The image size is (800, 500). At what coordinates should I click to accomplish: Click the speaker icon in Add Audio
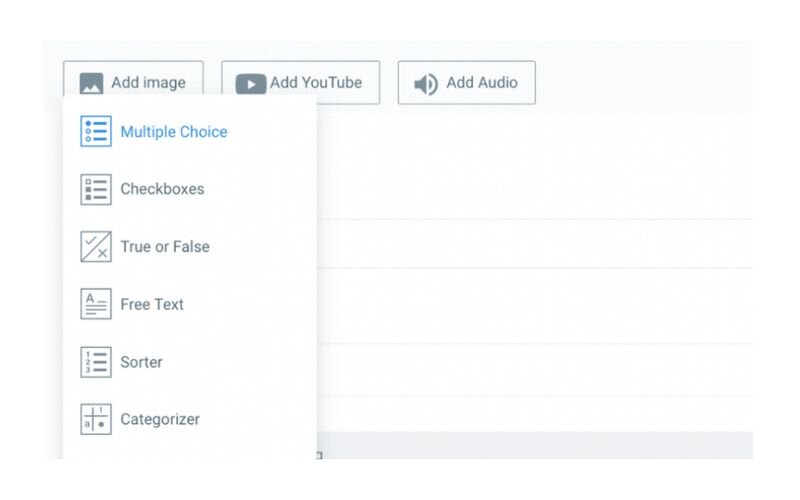click(426, 84)
